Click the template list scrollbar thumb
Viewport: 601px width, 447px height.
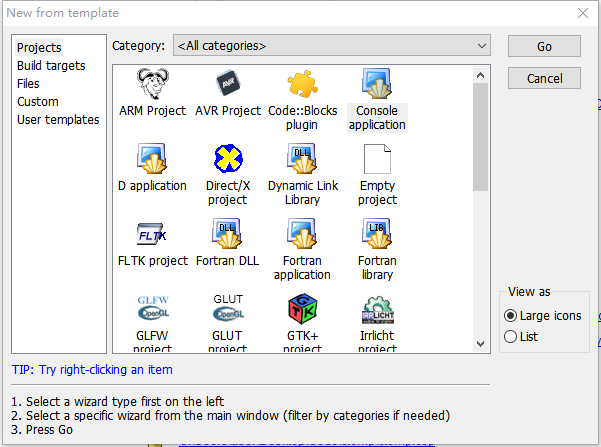click(x=481, y=137)
